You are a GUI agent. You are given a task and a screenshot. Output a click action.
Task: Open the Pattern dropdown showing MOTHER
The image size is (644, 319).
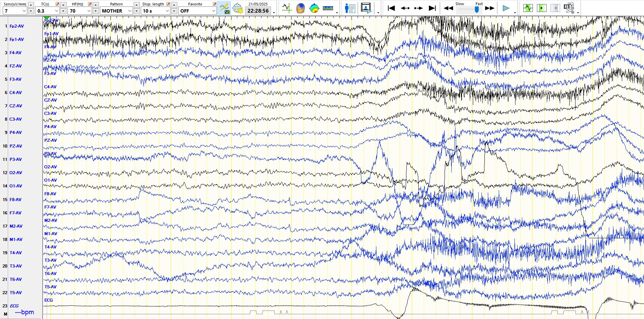click(x=116, y=11)
